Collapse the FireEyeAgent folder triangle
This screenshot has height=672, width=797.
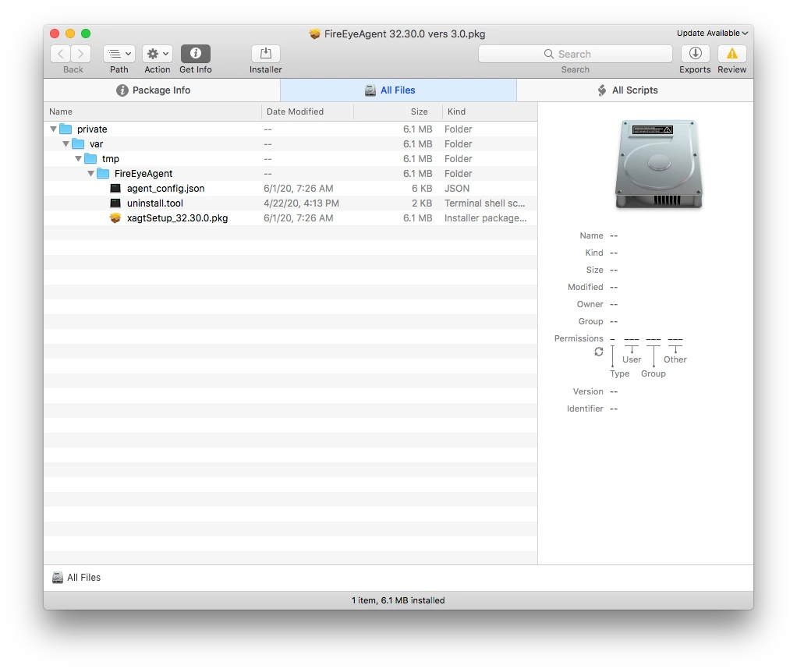tap(91, 173)
